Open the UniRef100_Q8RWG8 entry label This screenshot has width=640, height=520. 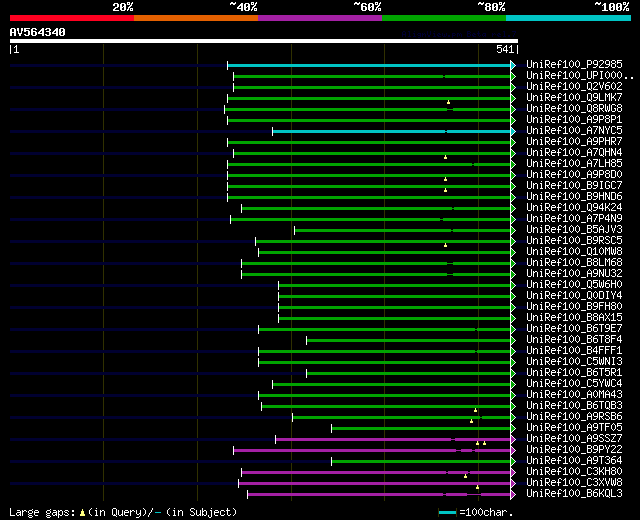click(574, 108)
